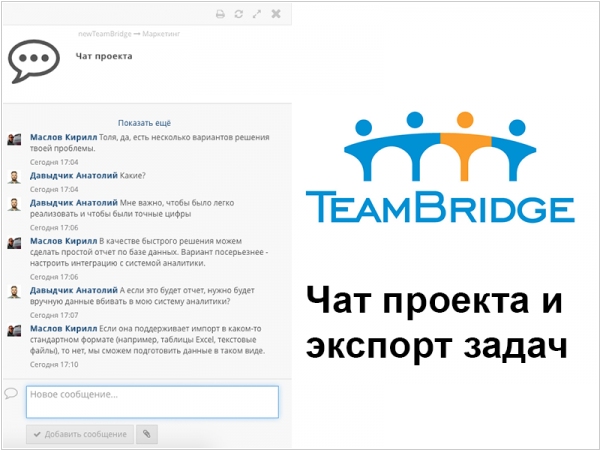Click avatar beside Если она поддерживает message
600x450 pixels.
(14, 331)
